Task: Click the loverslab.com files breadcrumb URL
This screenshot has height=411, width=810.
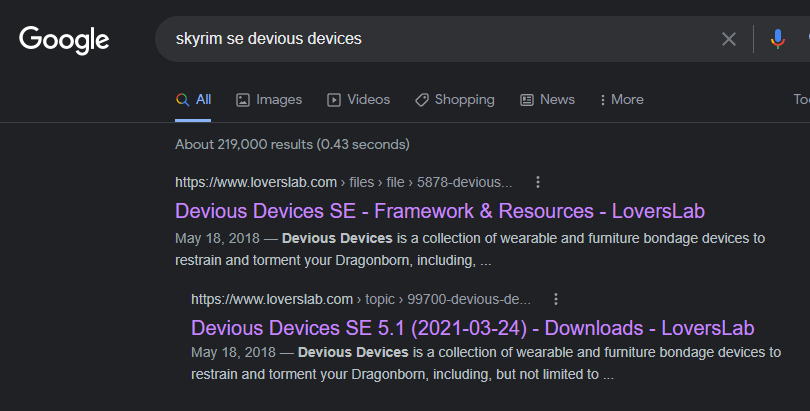Action: [x=344, y=182]
